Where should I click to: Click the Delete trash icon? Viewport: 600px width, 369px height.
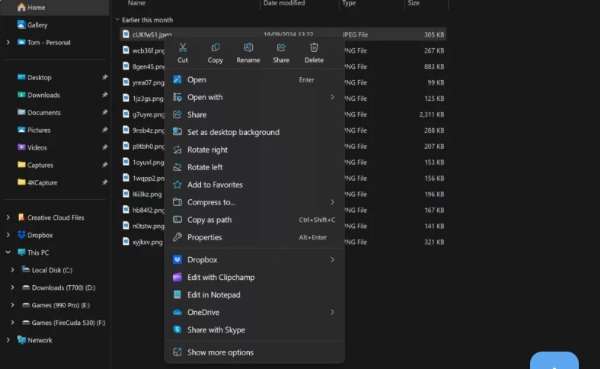[314, 47]
